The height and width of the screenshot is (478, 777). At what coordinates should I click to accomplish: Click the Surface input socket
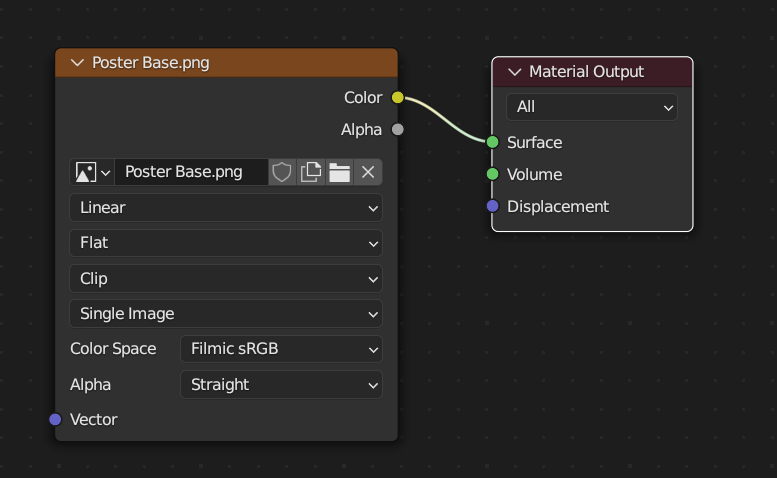point(493,143)
